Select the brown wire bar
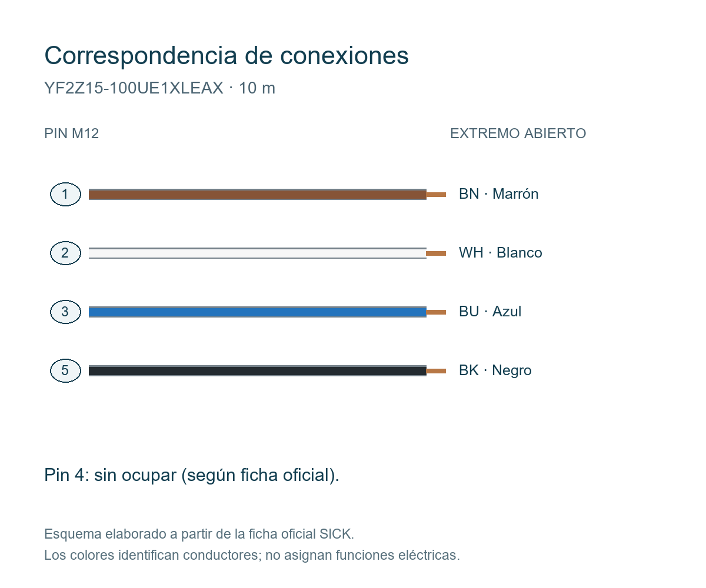706x588 pixels. pyautogui.click(x=258, y=194)
